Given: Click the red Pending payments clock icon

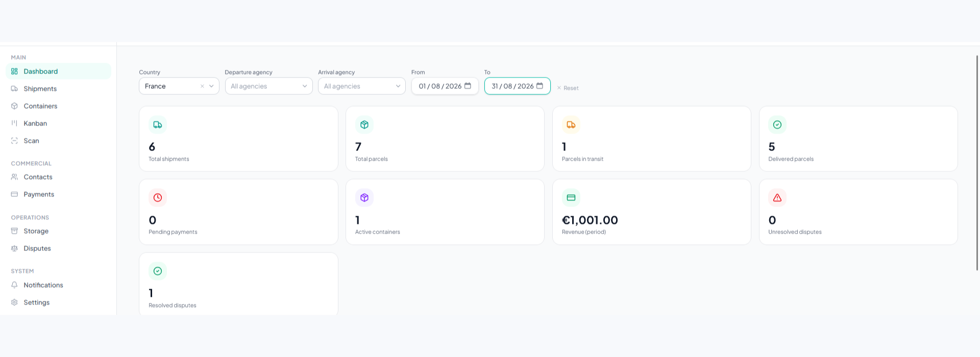Looking at the screenshot, I should [x=158, y=197].
